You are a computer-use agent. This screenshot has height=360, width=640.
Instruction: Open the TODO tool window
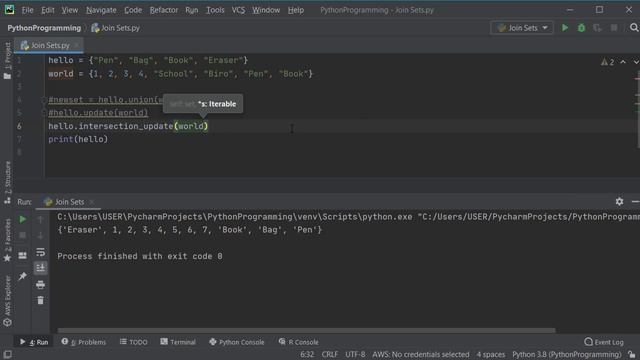click(133, 342)
